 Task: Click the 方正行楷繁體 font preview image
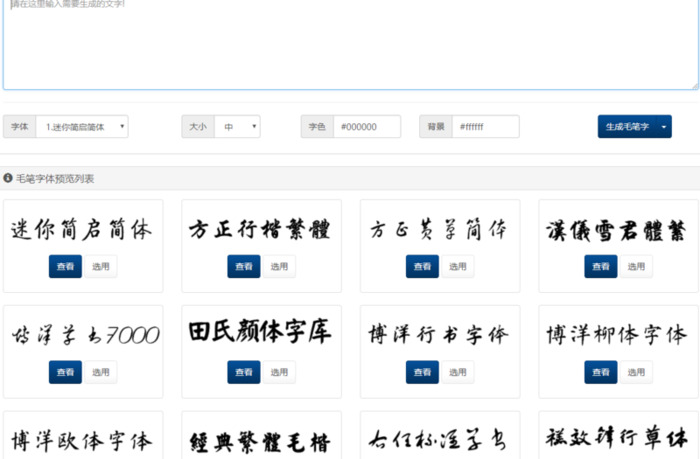pyautogui.click(x=260, y=230)
